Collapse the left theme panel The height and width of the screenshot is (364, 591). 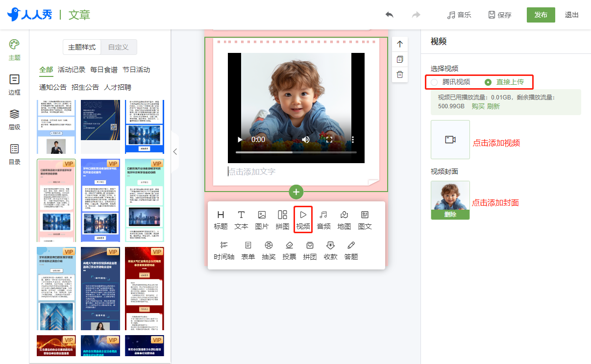(x=175, y=152)
